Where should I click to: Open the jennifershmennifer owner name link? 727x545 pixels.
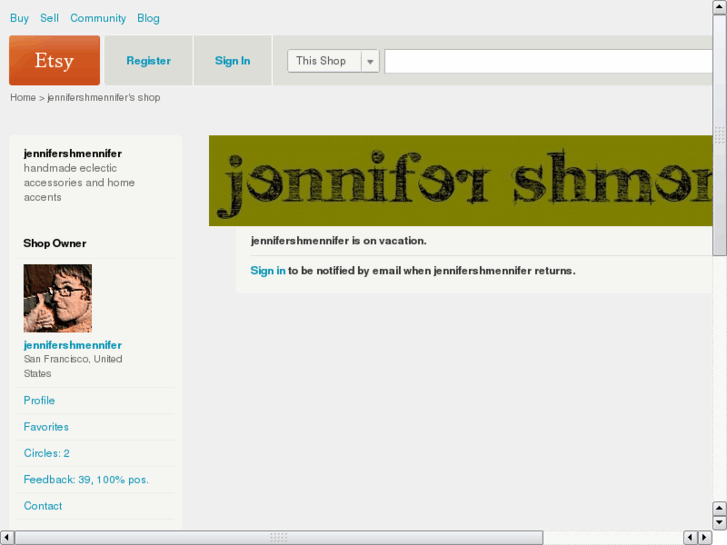73,345
